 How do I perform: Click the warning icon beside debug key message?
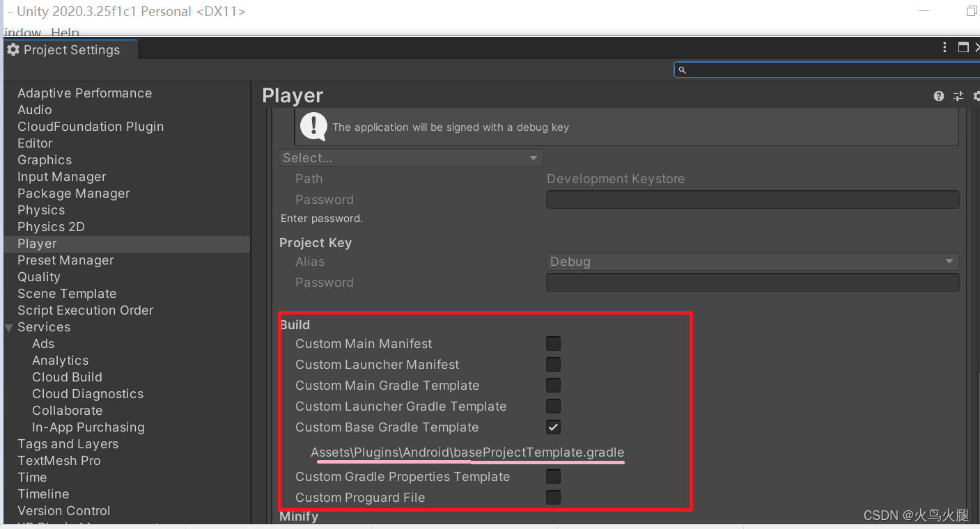(x=313, y=127)
